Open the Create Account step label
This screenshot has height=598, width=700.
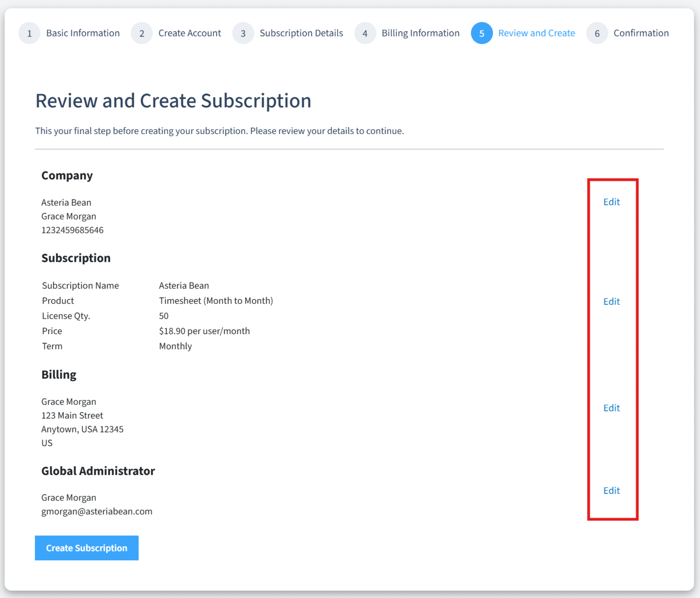189,33
